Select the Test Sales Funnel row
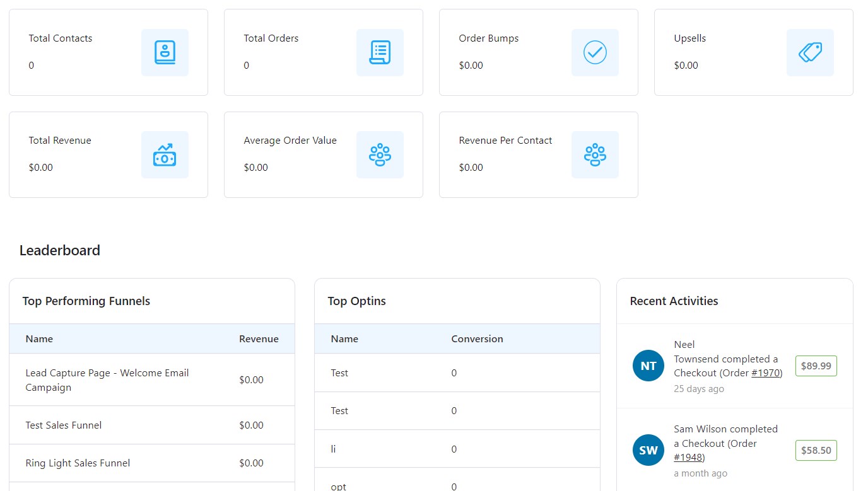Image resolution: width=868 pixels, height=491 pixels. click(63, 425)
